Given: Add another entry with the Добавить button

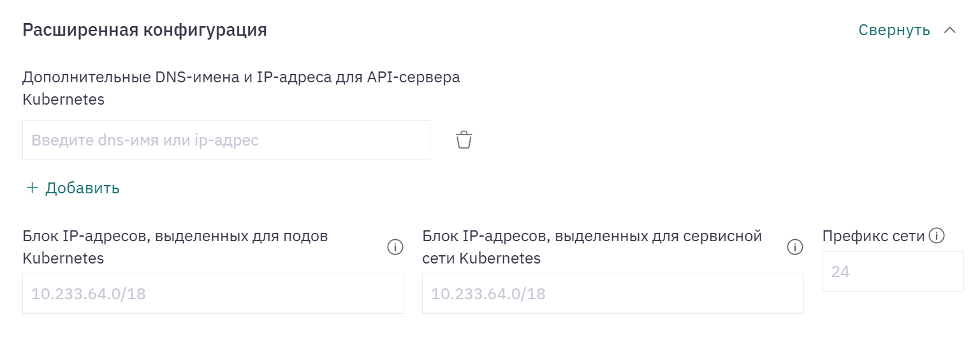Looking at the screenshot, I should tap(72, 188).
